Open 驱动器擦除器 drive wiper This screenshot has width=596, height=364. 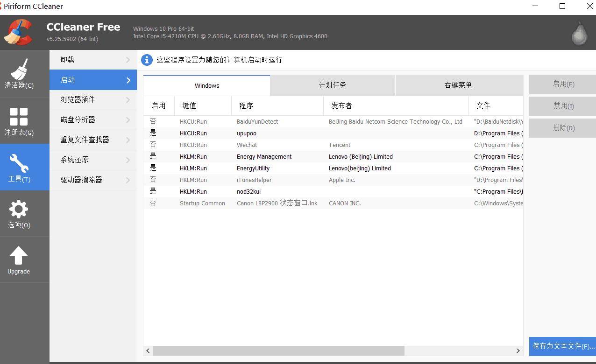[93, 180]
